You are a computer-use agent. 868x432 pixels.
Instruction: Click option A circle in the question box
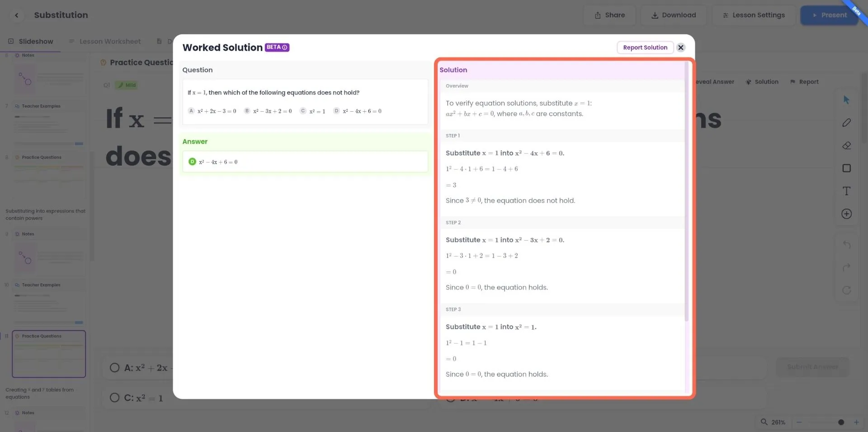(x=191, y=111)
